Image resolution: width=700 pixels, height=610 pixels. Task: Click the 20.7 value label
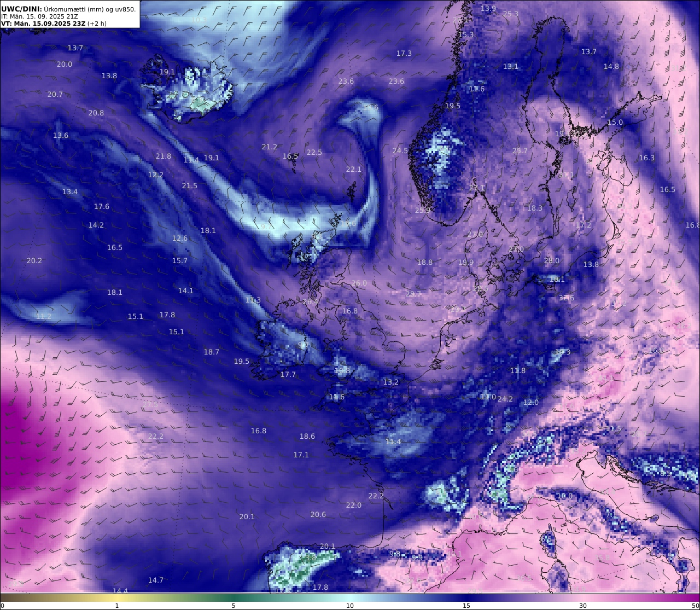(55, 95)
